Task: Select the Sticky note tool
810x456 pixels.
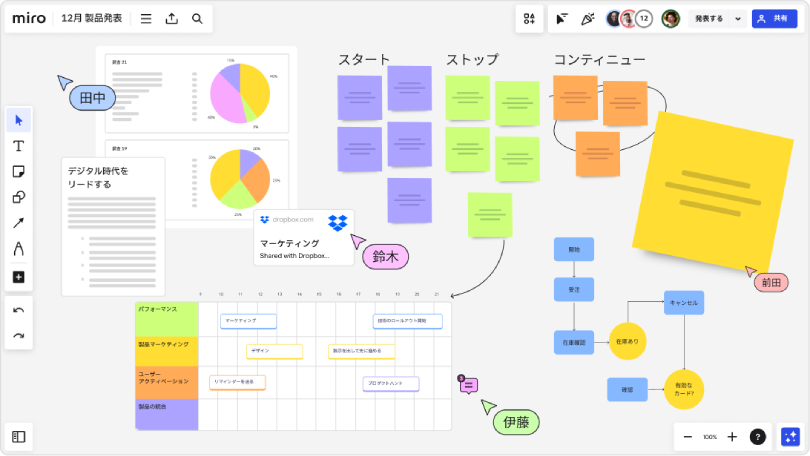Action: tap(18, 172)
